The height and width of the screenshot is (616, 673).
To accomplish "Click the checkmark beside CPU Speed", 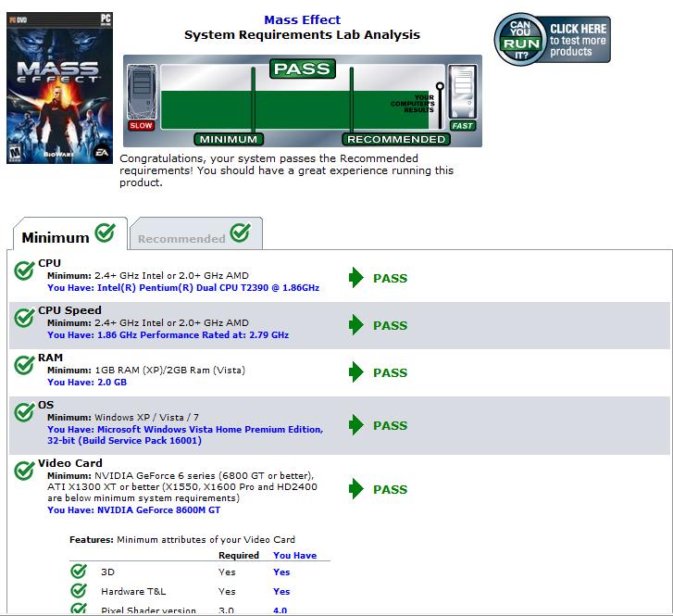I will [24, 318].
